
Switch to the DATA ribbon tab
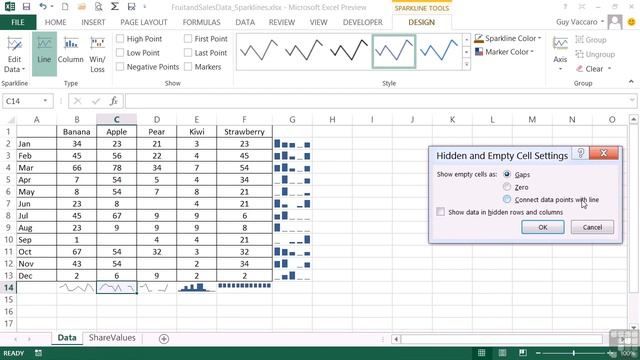pos(245,22)
